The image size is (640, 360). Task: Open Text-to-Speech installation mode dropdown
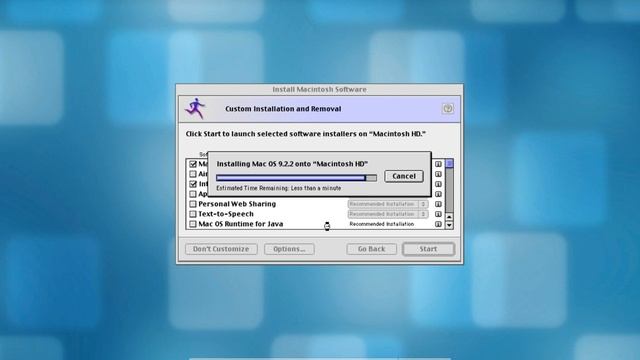point(388,214)
